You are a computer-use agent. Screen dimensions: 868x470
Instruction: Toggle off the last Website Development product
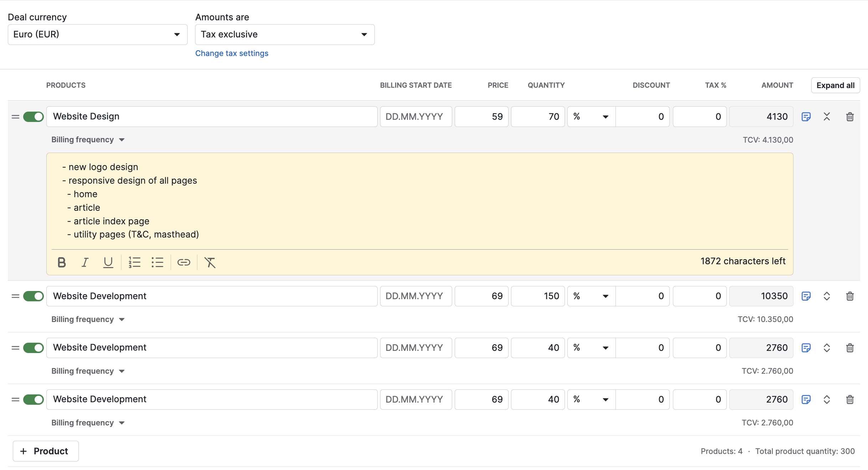pos(33,399)
